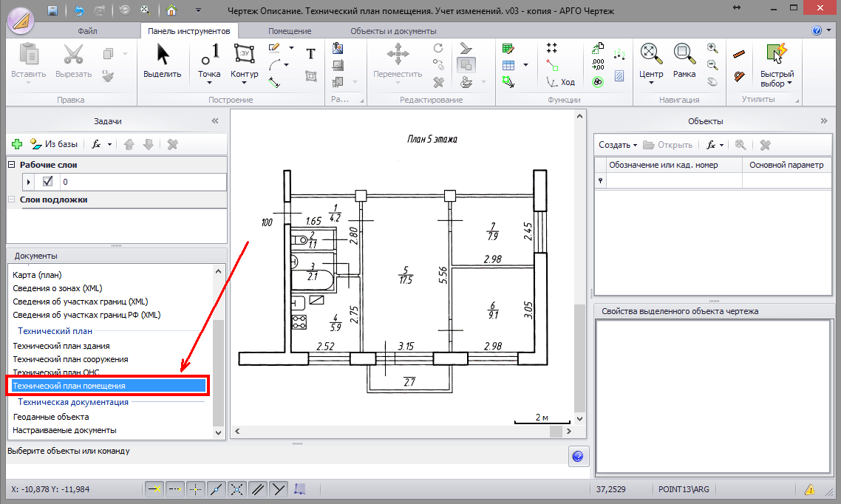Click the hatch fill pattern icon

click(619, 76)
